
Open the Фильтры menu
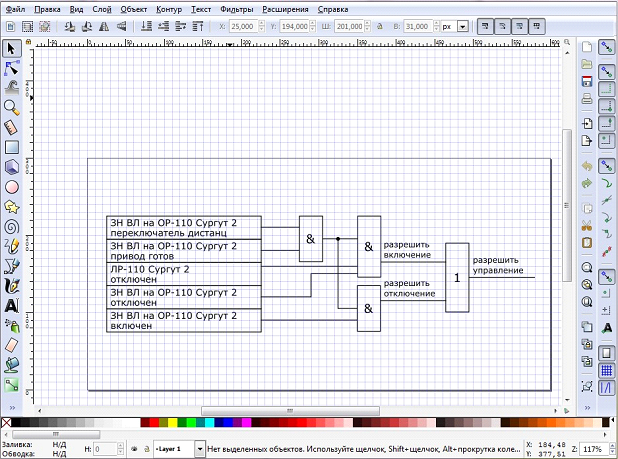[236, 8]
